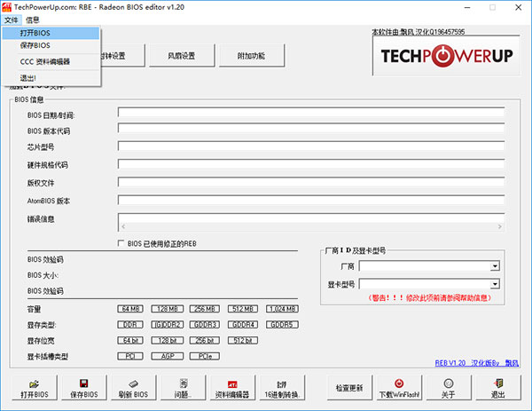Click the 刷新 BIOS button
This screenshot has height=411, width=532.
(x=131, y=388)
